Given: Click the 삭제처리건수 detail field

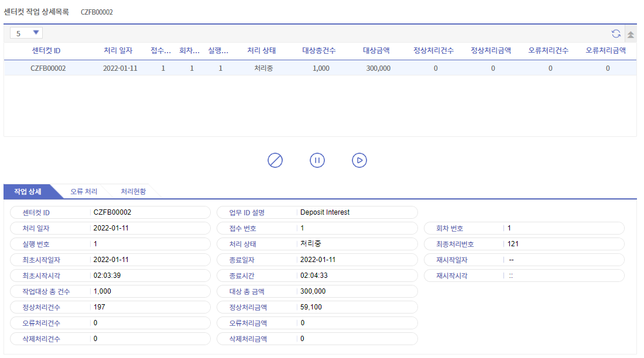Looking at the screenshot, I should click(110, 339).
